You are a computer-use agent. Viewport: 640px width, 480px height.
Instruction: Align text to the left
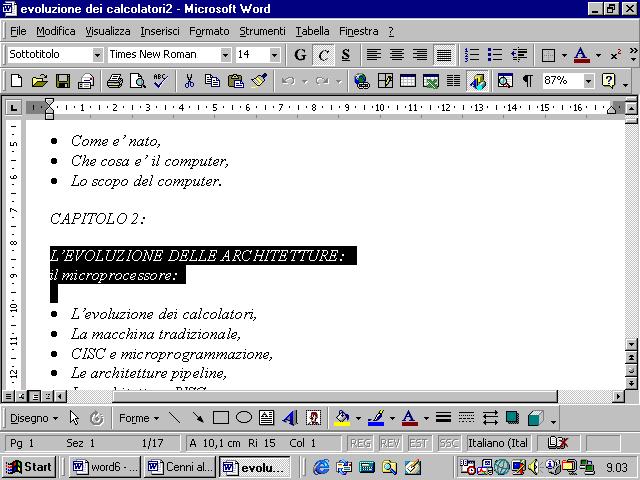coord(373,55)
